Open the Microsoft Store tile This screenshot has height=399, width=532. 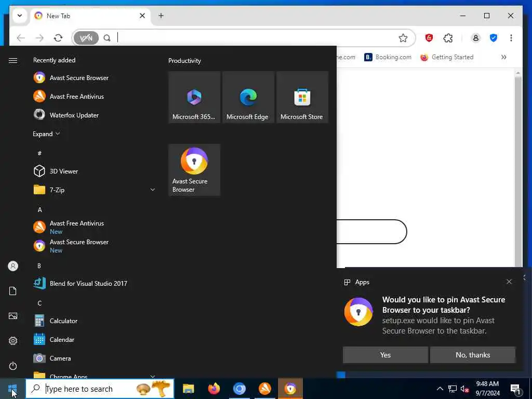[x=302, y=97]
